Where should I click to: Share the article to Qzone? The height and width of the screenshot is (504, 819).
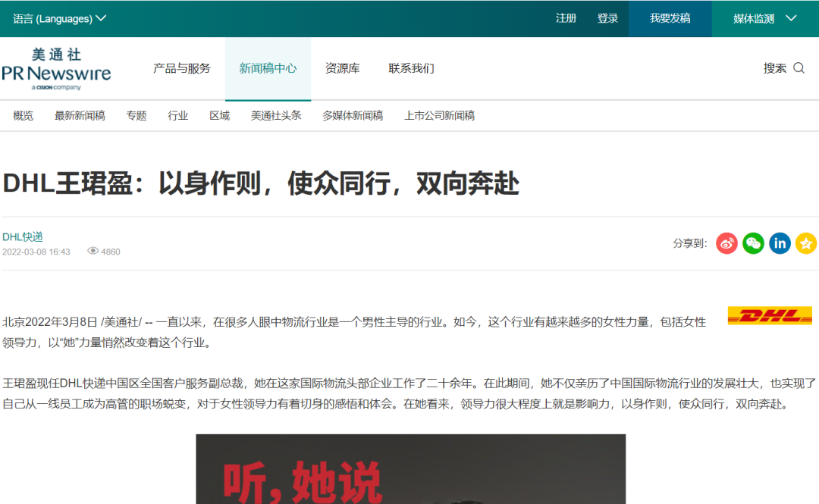(805, 243)
